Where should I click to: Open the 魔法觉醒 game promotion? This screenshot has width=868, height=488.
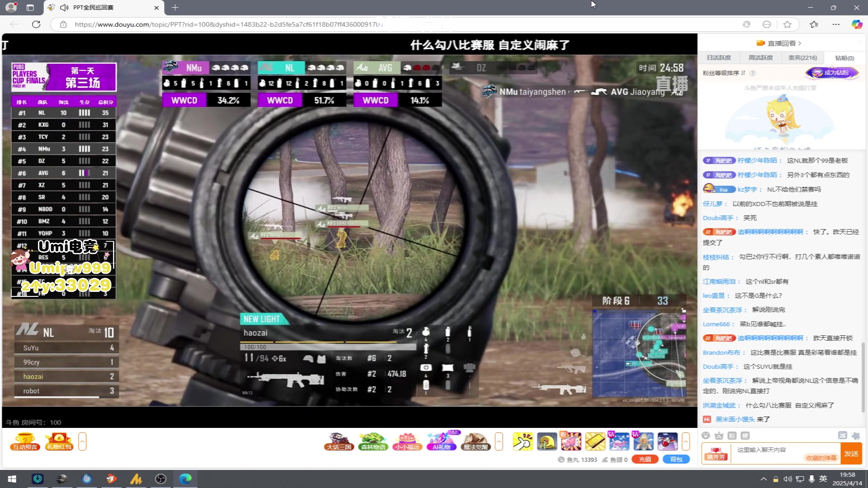coord(476,441)
